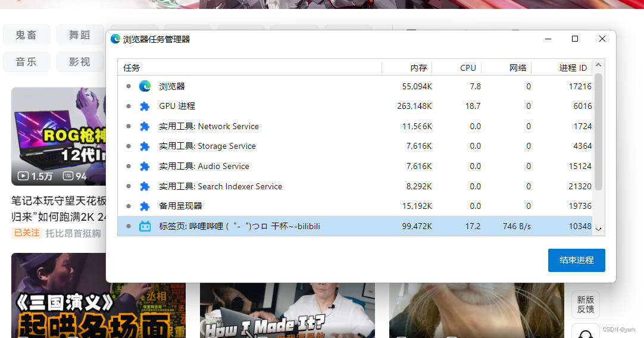
Task: Click the network value 746 B/s
Action: 517,226
